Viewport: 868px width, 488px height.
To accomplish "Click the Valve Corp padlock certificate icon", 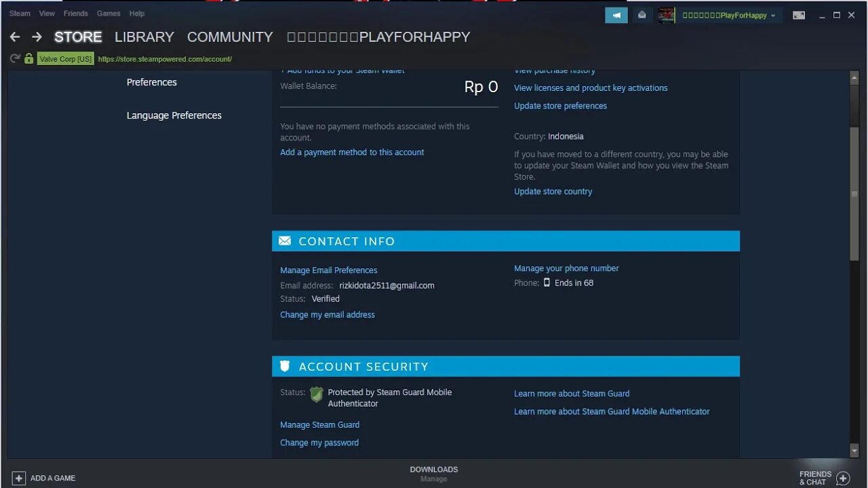I will [x=28, y=59].
